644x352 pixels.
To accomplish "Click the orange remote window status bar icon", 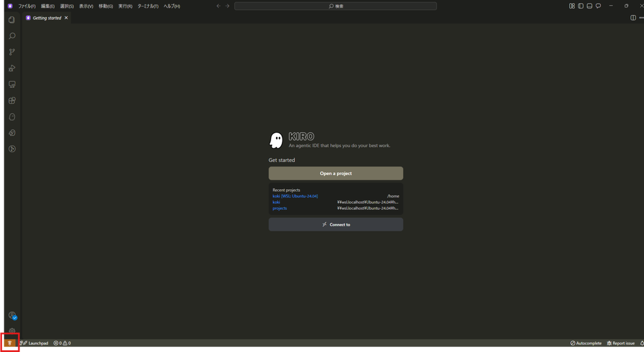I will [10, 343].
